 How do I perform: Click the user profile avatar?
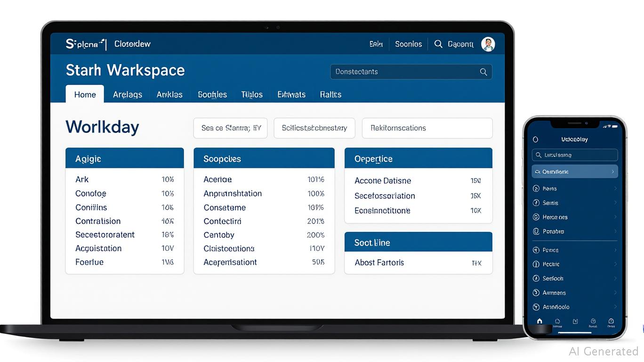pos(488,44)
